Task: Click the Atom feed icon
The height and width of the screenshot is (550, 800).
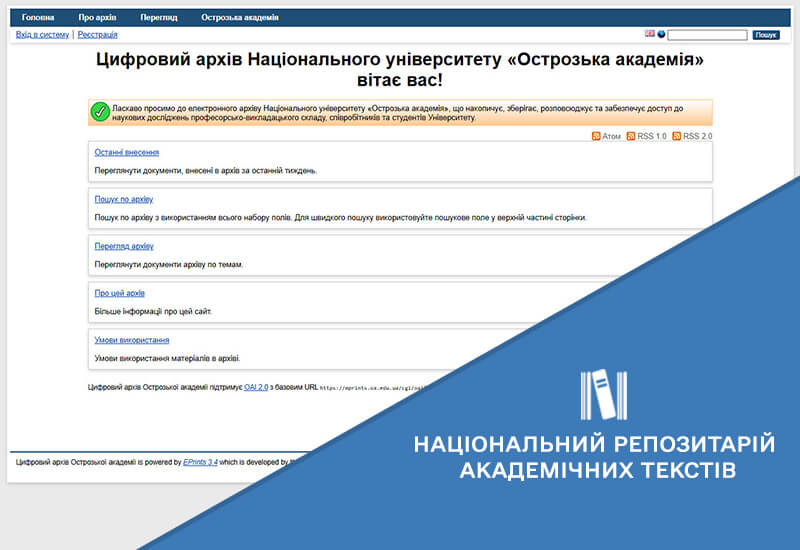Action: click(596, 136)
